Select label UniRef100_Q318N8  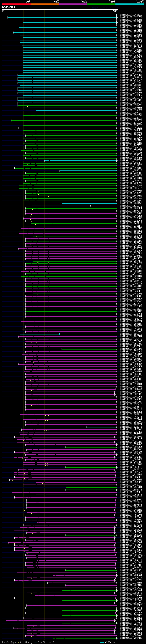click(x=131, y=228)
